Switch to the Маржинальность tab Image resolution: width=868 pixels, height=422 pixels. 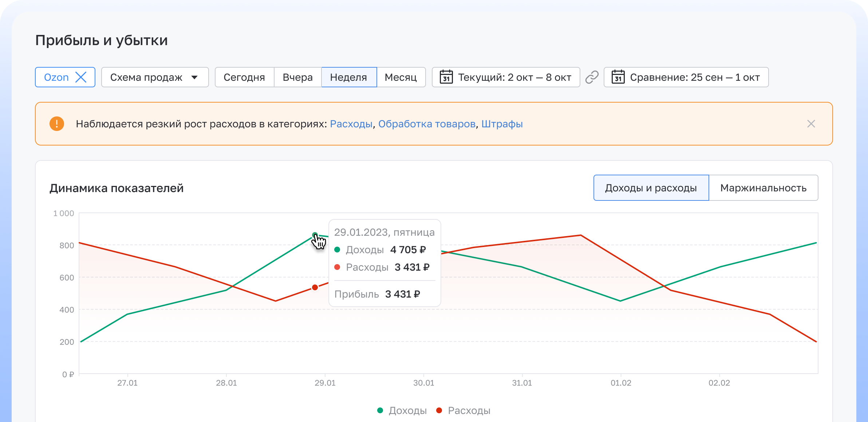(x=763, y=188)
